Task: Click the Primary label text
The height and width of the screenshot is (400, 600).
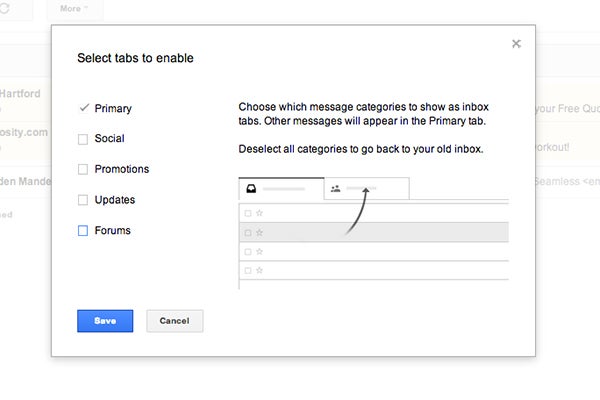Action: coord(113,108)
